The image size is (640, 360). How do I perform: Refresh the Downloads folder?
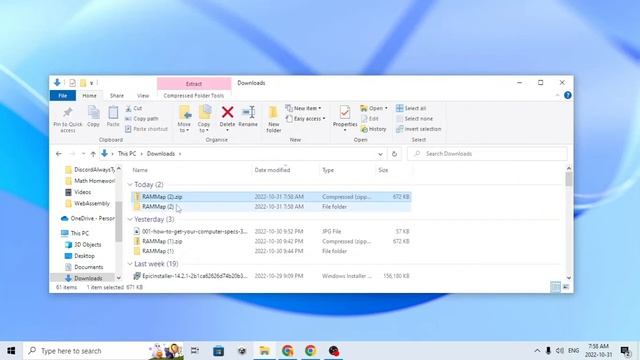394,154
